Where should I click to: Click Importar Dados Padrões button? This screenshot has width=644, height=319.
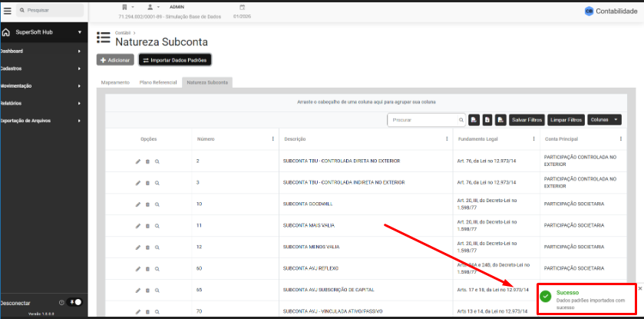175,60
